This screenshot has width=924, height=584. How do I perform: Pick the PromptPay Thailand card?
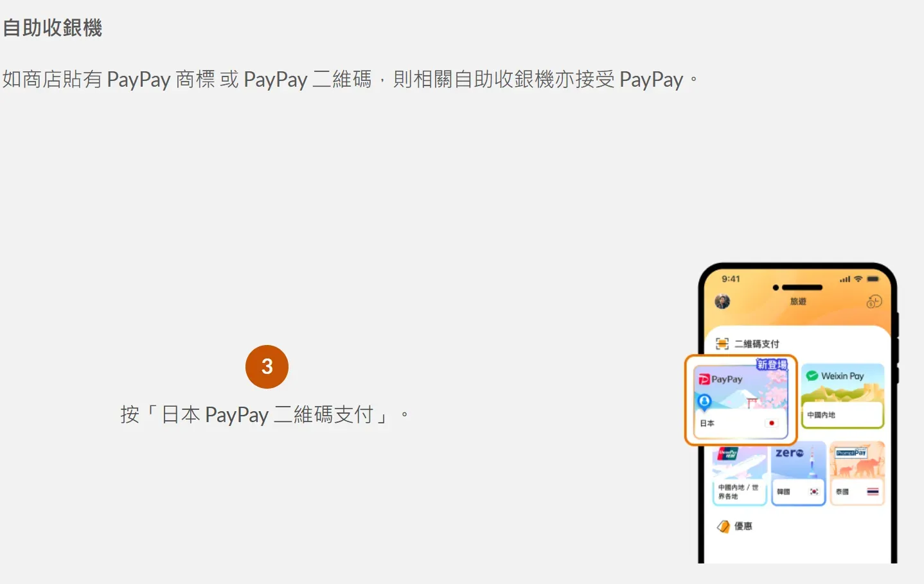click(857, 474)
